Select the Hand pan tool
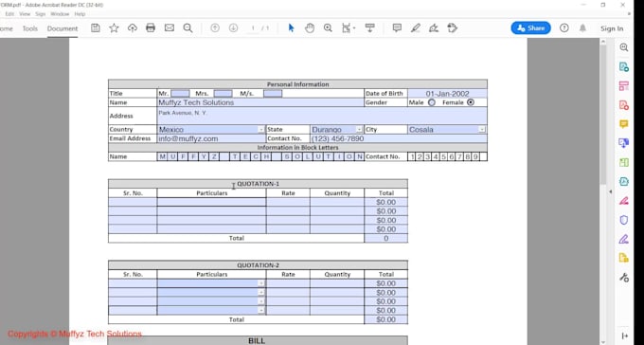Screen dimensions: 644x345 coord(310,28)
